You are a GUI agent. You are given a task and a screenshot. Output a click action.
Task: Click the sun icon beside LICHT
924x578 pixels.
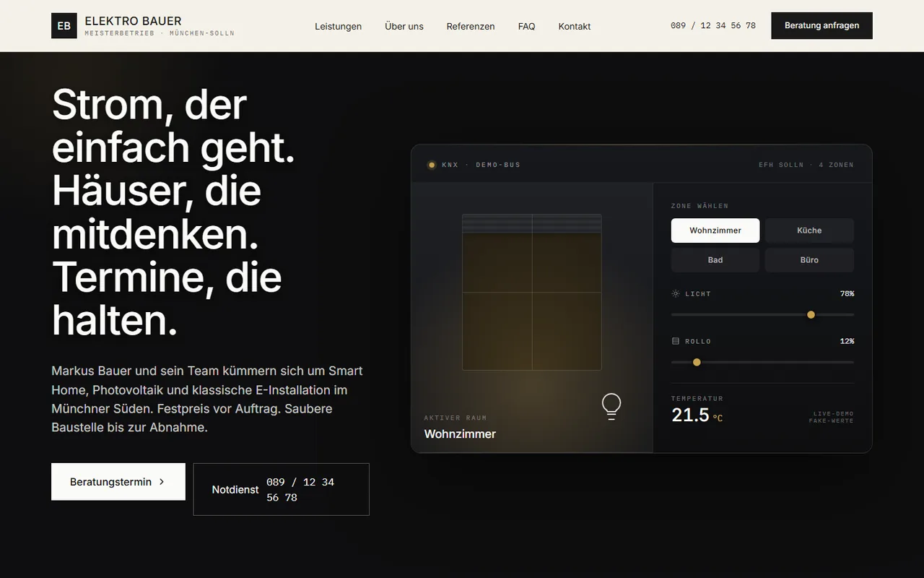[x=676, y=293]
